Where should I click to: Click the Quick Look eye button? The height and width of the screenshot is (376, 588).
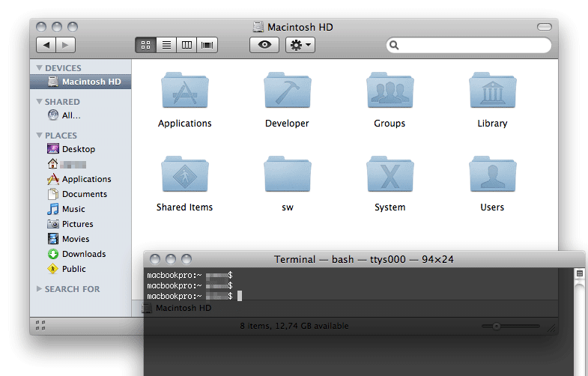tap(264, 45)
